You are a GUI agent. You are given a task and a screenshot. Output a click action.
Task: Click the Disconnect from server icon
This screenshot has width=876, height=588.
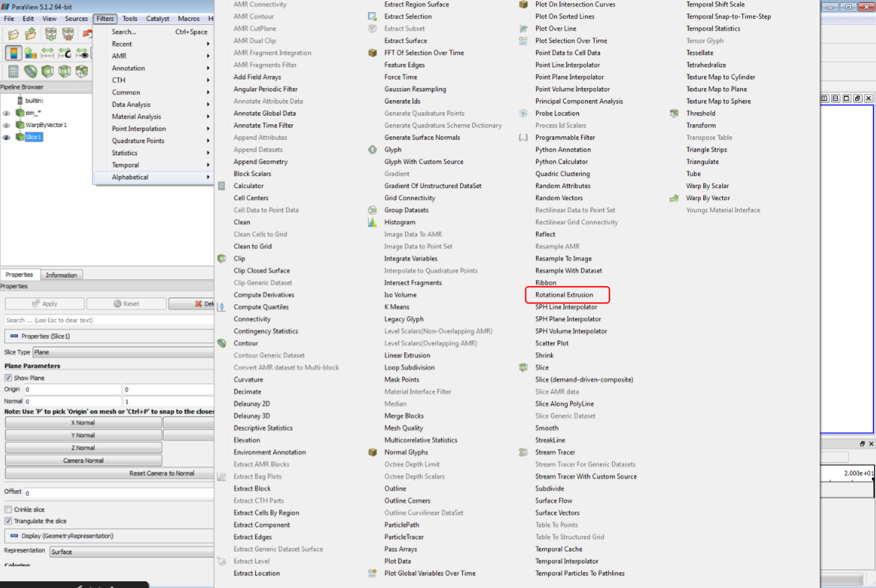(68, 34)
